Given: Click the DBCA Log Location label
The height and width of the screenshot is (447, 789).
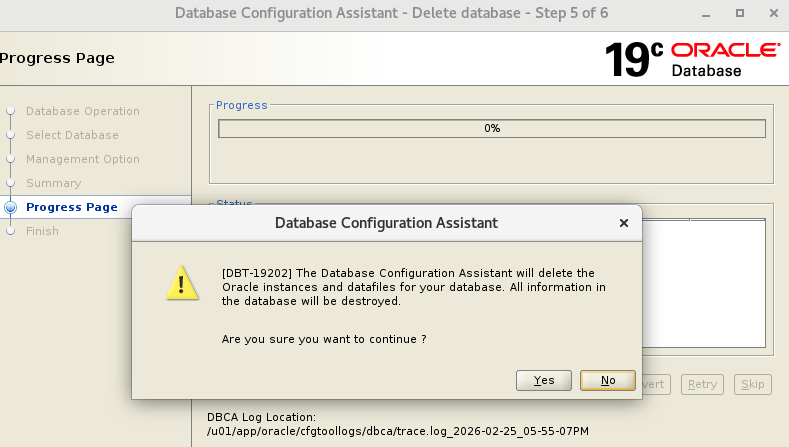Looking at the screenshot, I should (261, 417).
